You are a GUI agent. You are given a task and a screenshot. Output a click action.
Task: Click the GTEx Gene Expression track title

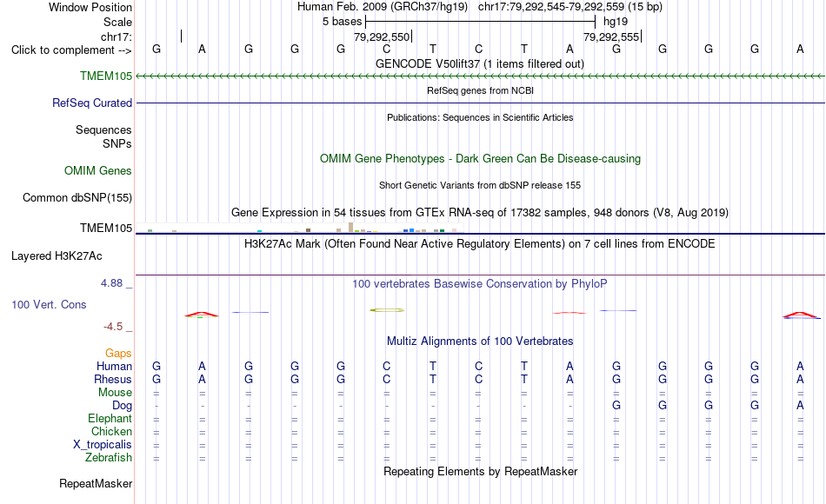point(480,212)
